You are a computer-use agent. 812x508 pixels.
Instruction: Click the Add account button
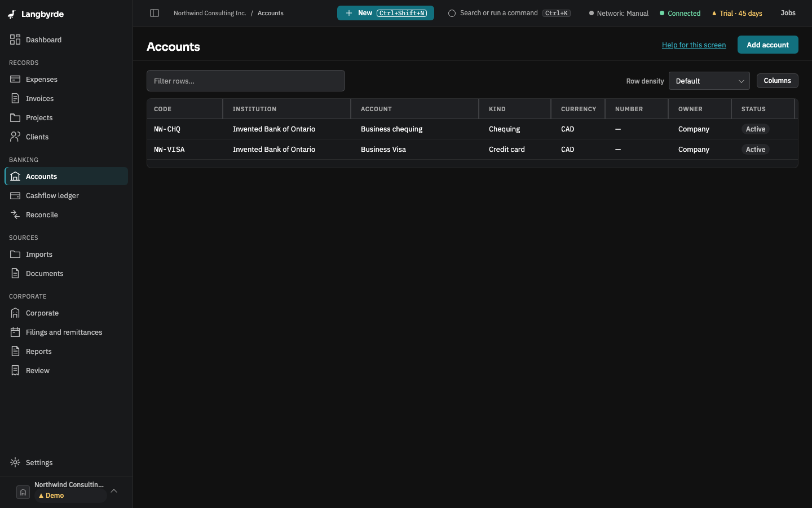tap(767, 45)
